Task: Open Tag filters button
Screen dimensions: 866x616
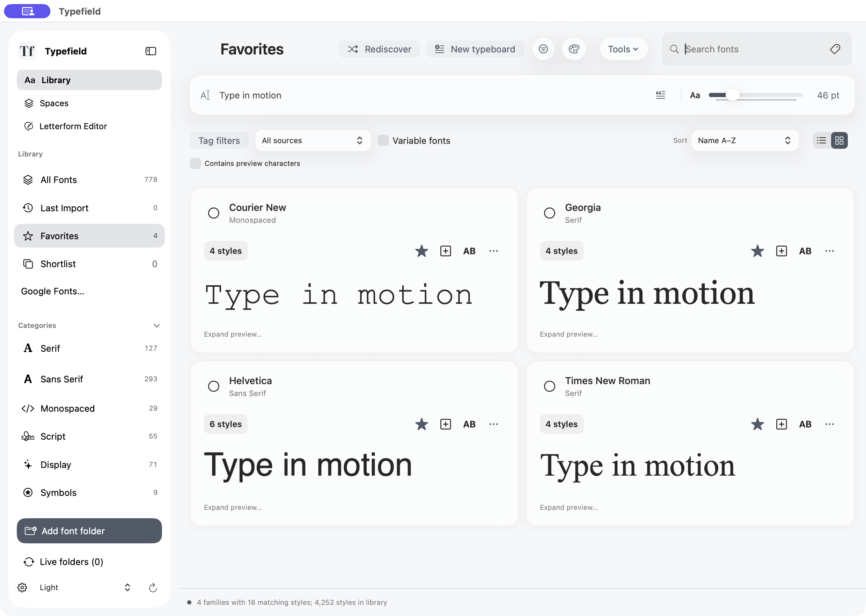Action: point(219,140)
